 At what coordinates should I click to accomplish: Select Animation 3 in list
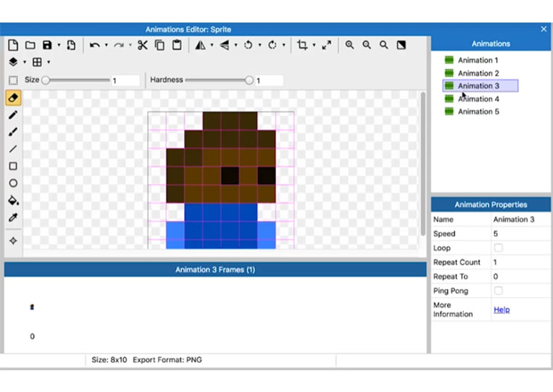(481, 86)
